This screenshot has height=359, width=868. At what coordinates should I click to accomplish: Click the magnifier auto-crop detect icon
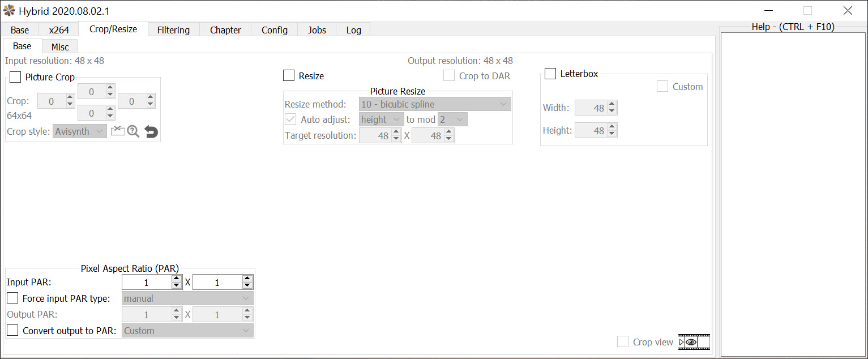(133, 131)
